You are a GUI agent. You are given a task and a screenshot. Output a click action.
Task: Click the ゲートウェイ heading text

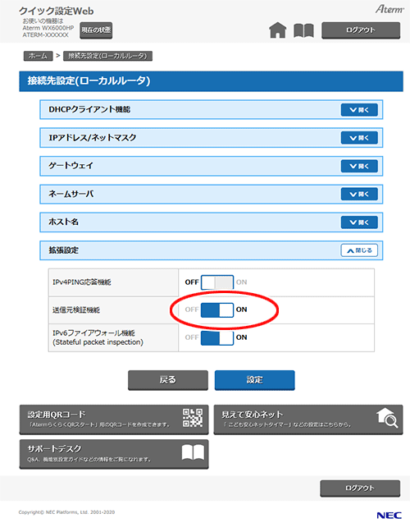click(x=71, y=166)
